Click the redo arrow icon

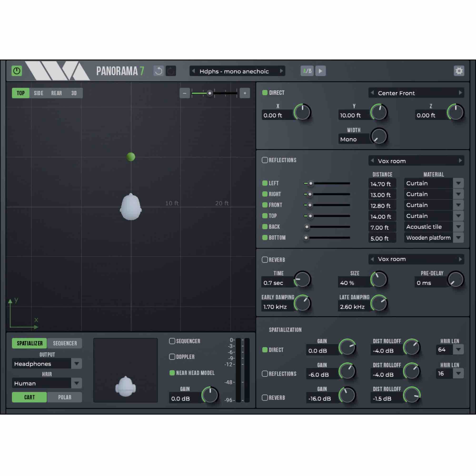click(171, 71)
